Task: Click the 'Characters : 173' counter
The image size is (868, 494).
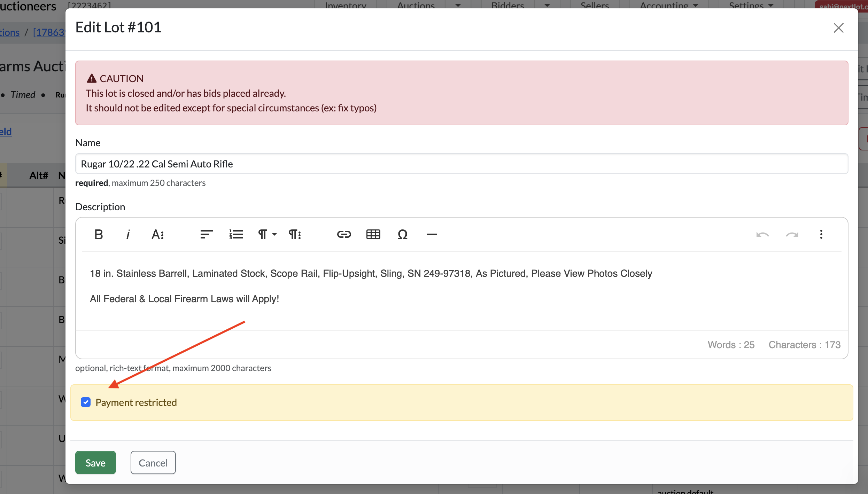Action: point(804,345)
